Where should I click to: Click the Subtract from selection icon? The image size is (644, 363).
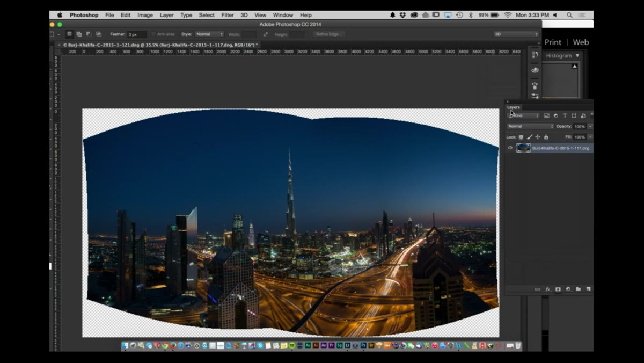click(x=89, y=34)
